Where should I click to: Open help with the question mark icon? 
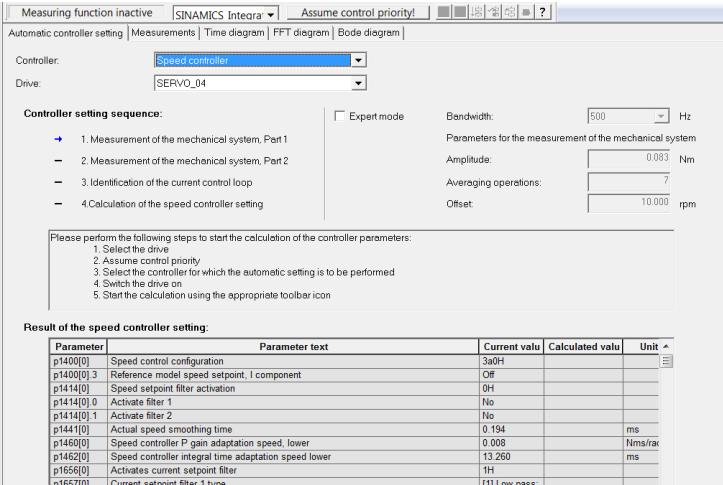click(543, 12)
